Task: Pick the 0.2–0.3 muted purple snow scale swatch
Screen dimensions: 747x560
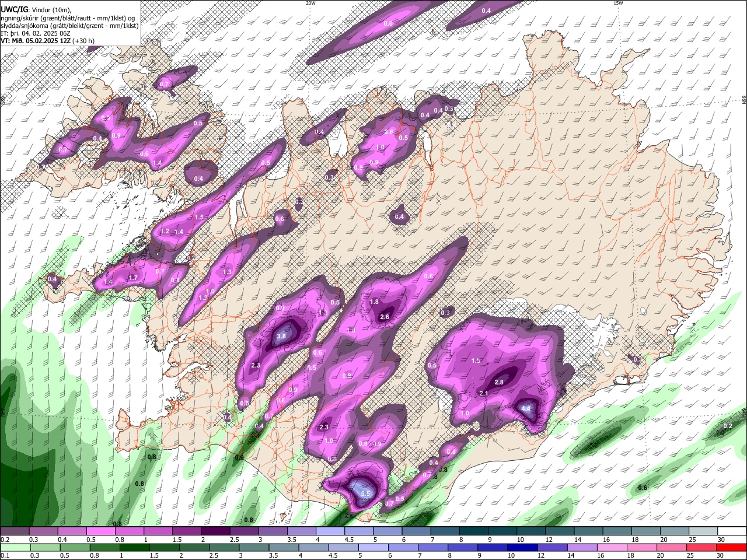Action: tap(15, 531)
